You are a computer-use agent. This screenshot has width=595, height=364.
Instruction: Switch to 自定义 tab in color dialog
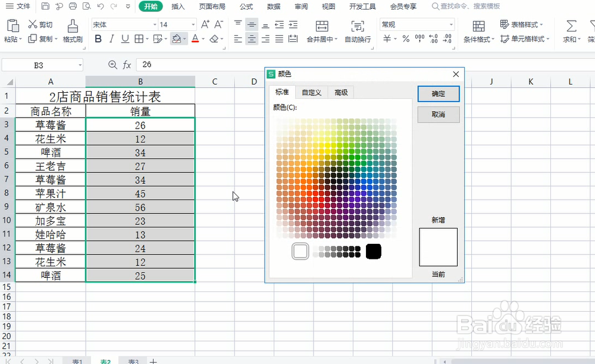312,93
